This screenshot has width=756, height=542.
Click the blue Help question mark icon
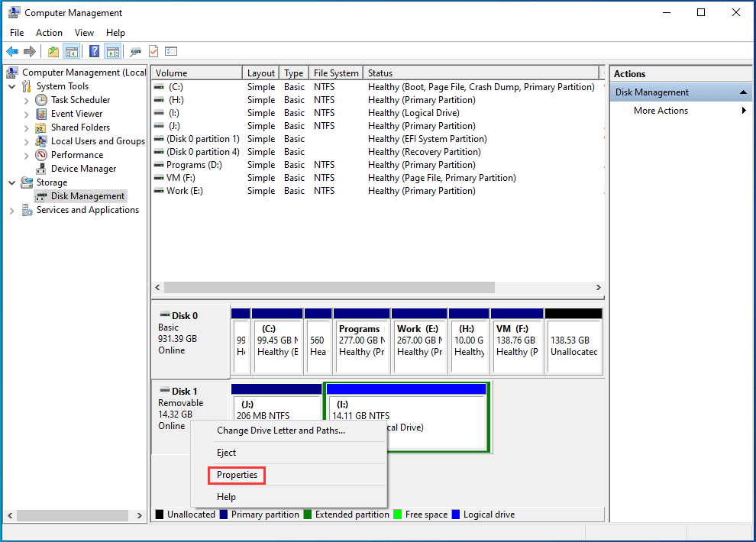(x=95, y=51)
